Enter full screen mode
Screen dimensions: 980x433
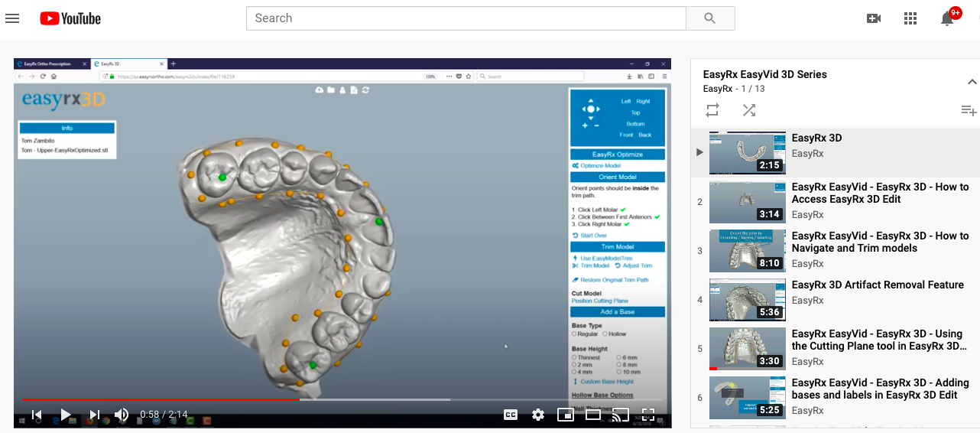pos(648,415)
